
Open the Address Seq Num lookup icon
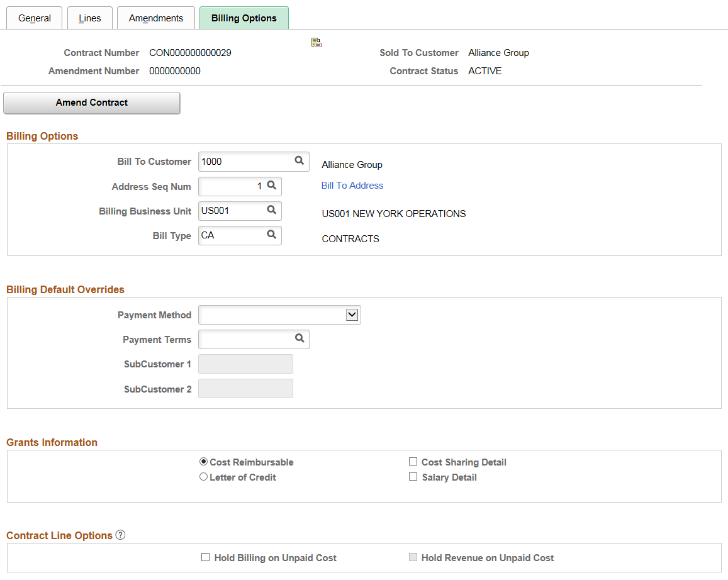[x=271, y=186]
